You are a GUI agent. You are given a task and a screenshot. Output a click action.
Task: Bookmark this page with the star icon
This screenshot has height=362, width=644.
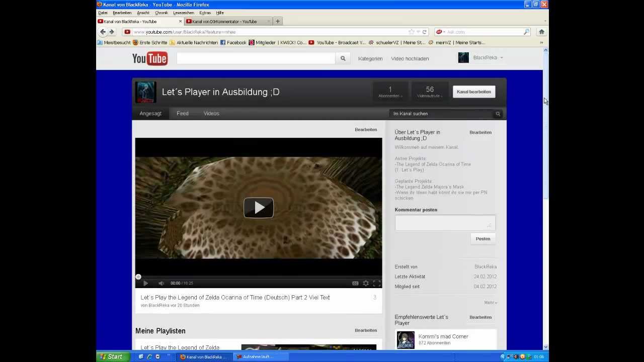(412, 32)
